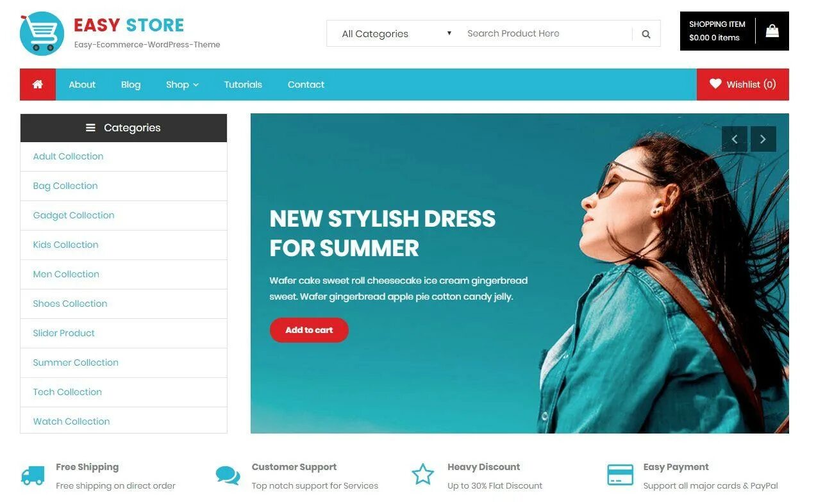Click the Add to cart button
Image resolution: width=825 pixels, height=504 pixels.
(x=309, y=330)
